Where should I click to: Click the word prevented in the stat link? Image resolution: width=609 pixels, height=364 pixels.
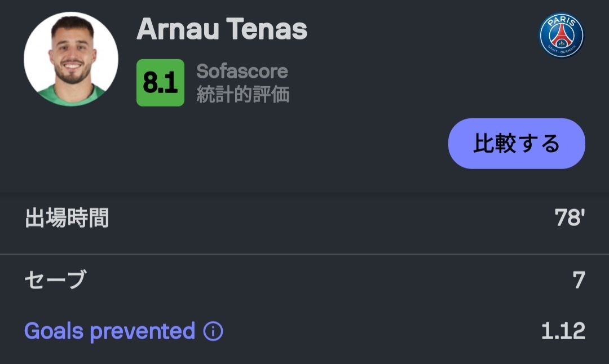[143, 332]
